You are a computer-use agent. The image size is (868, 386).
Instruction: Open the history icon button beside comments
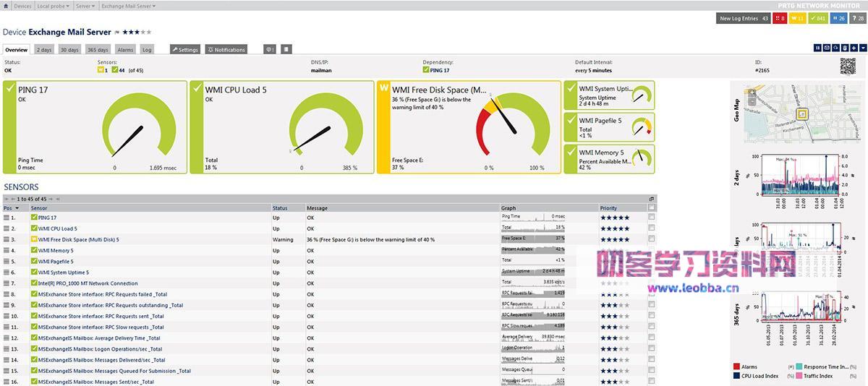(x=286, y=50)
